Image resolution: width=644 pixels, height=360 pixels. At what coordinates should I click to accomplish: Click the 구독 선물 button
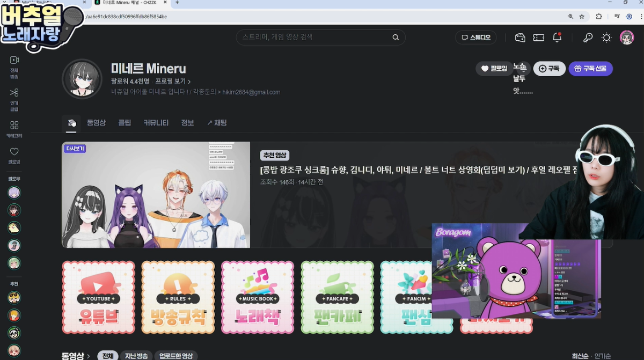pos(590,69)
